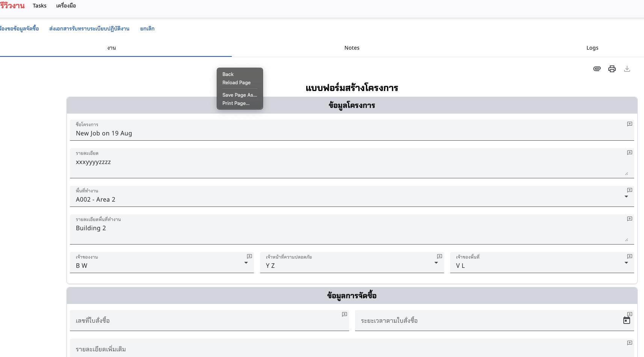
Task: Select Reload Page from the context menu
Action: coord(236,82)
